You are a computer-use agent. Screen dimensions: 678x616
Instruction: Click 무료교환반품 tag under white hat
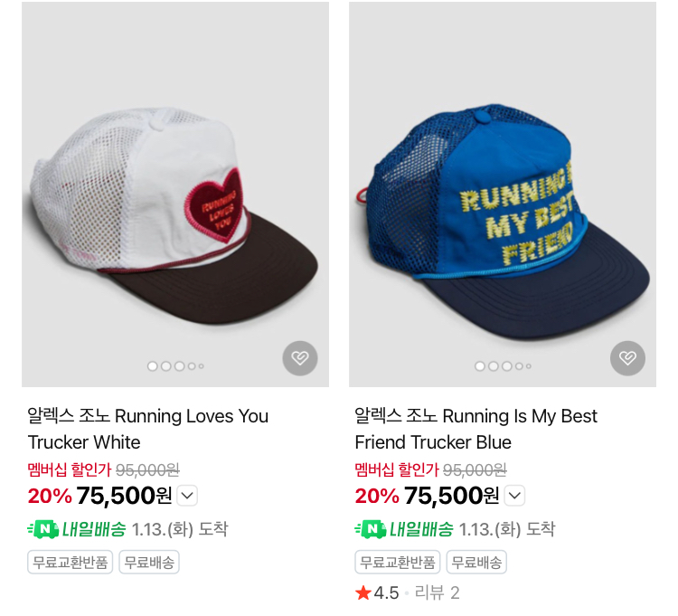point(71,562)
